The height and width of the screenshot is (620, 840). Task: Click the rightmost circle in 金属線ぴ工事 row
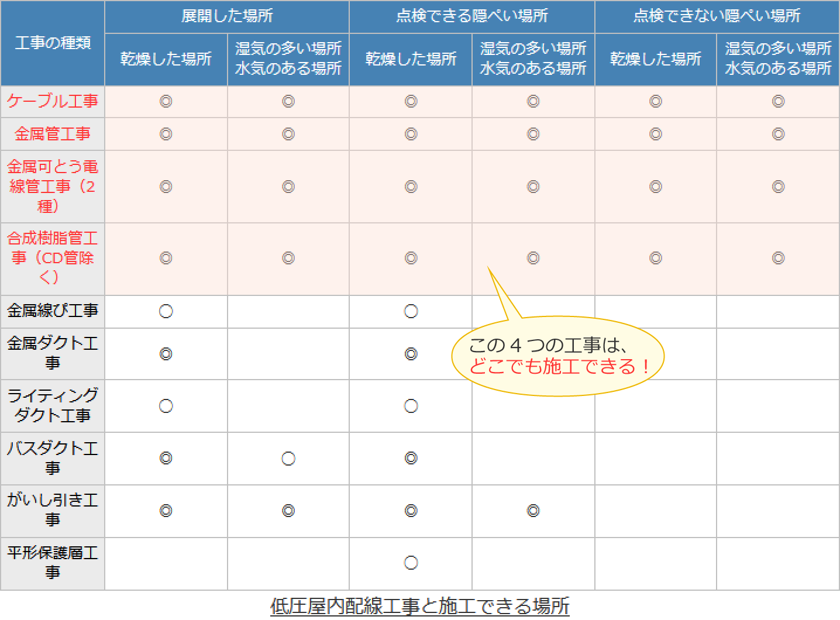pos(411,311)
